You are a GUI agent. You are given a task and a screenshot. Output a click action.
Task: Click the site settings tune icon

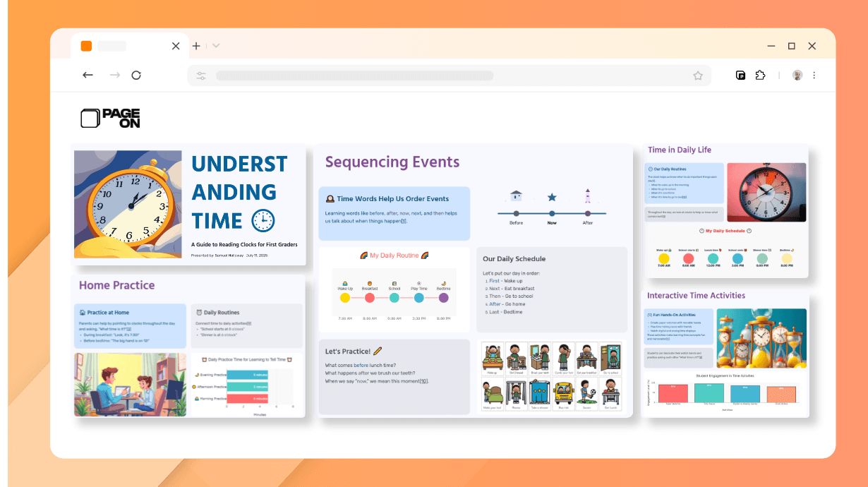click(x=202, y=76)
